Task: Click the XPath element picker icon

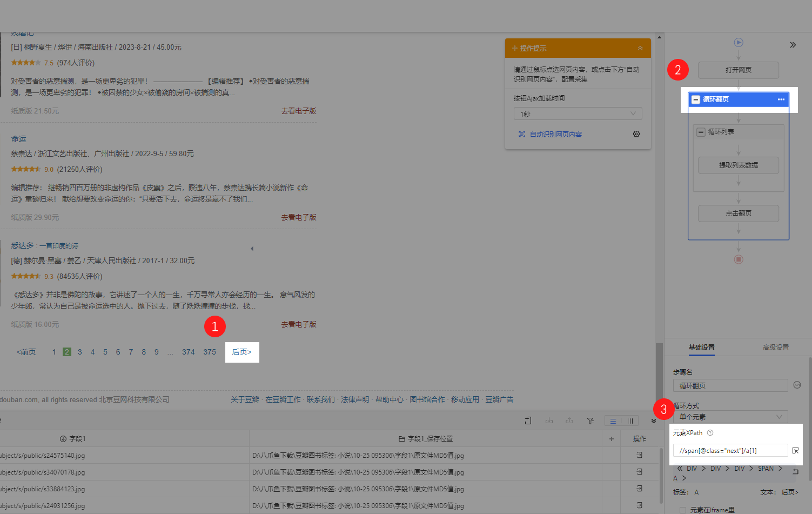Action: coord(795,451)
